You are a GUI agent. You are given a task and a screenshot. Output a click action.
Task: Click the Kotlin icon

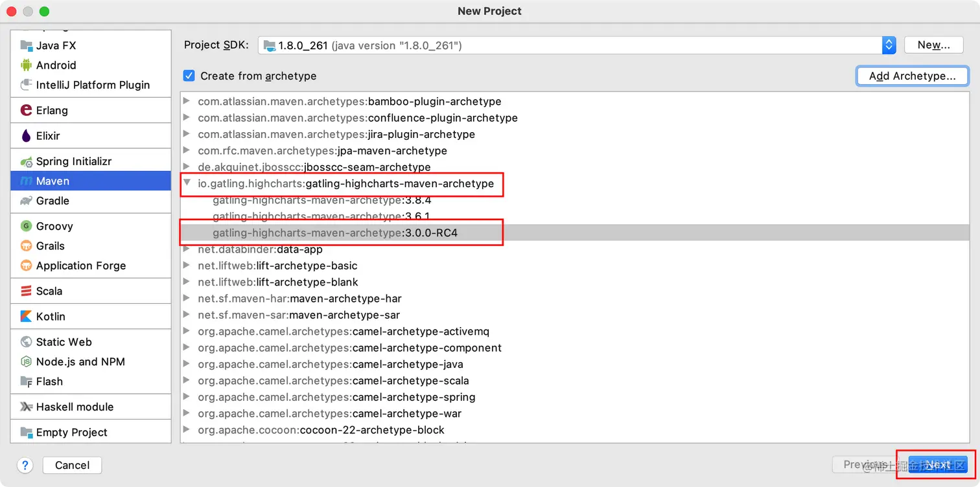tap(26, 317)
